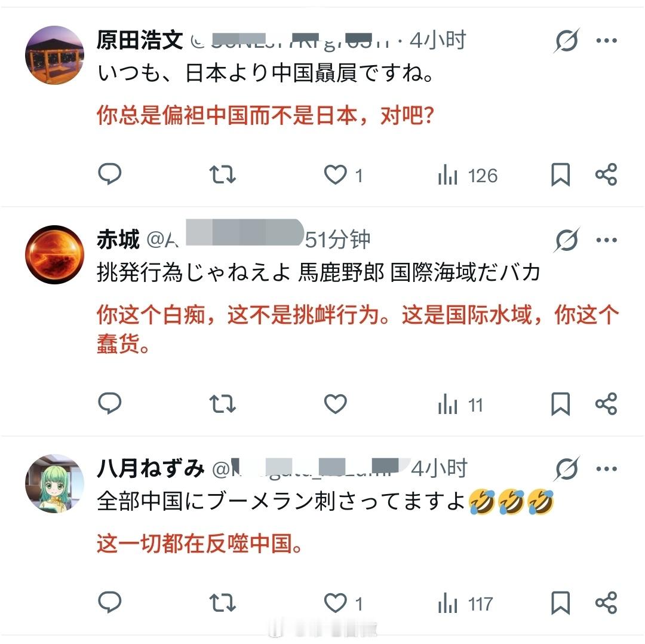
Task: Retweet the post by 原田浩文
Action: click(x=222, y=174)
